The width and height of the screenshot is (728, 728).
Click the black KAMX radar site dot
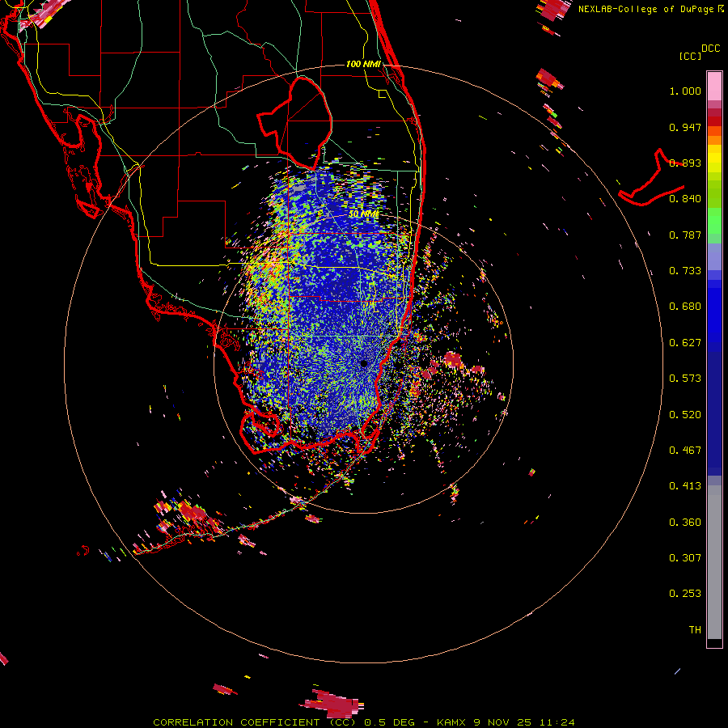click(364, 363)
